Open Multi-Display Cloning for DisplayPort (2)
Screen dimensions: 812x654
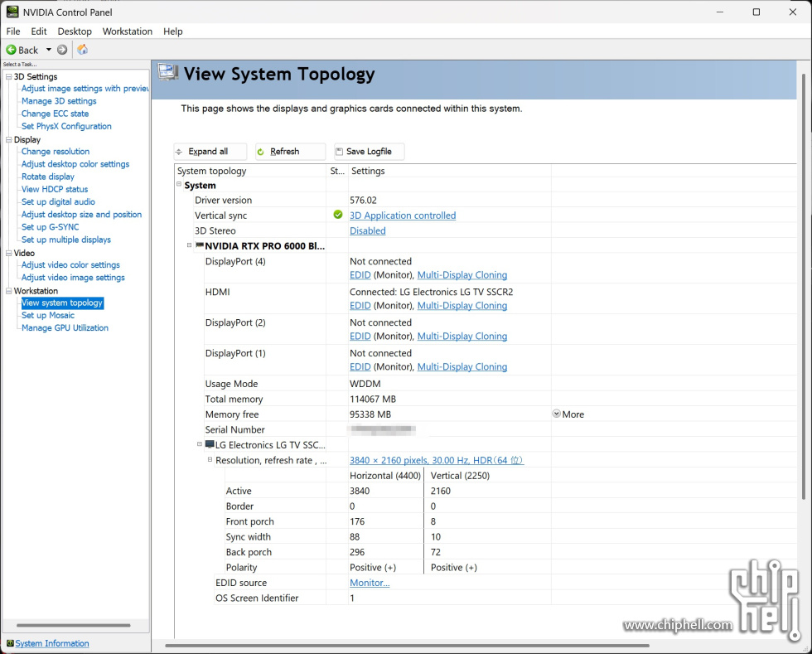click(x=462, y=337)
